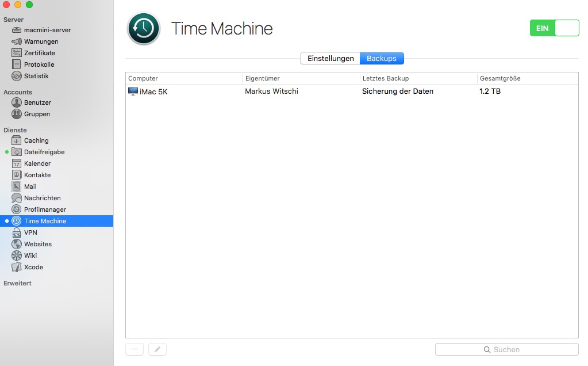Select macmini-server icon in sidebar
The image size is (588, 366).
pyautogui.click(x=17, y=30)
